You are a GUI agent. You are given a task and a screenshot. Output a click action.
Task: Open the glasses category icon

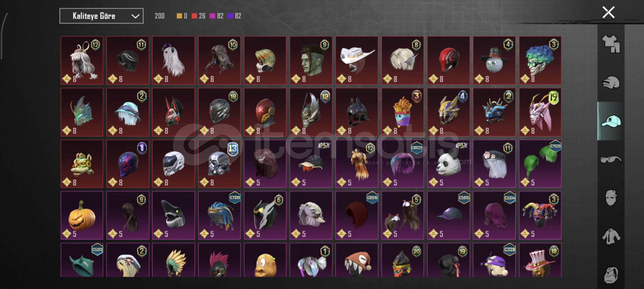click(x=611, y=160)
